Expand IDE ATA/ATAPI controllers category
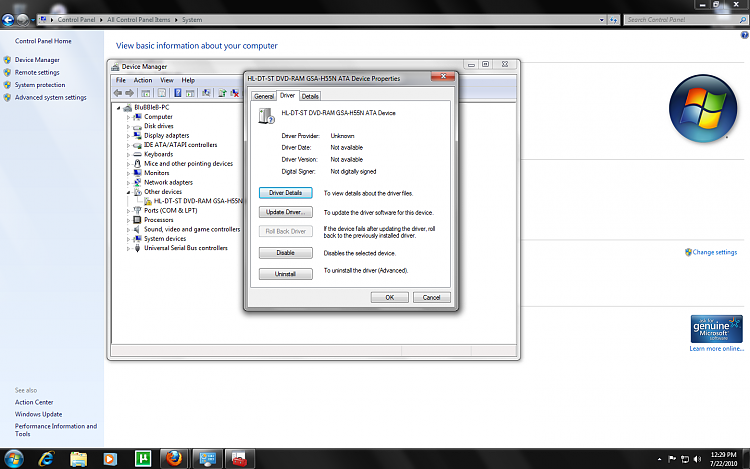Viewport: 750px width, 469px height. [128, 145]
